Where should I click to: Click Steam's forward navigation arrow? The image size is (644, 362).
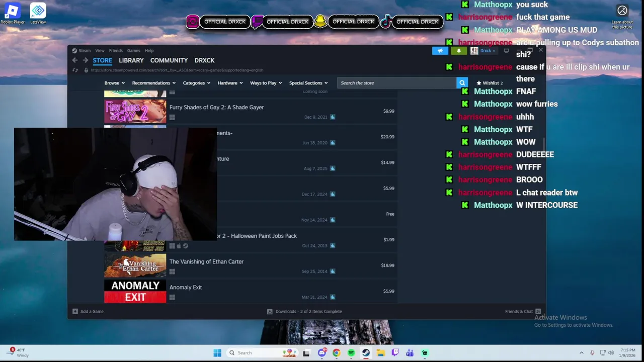[x=86, y=60]
